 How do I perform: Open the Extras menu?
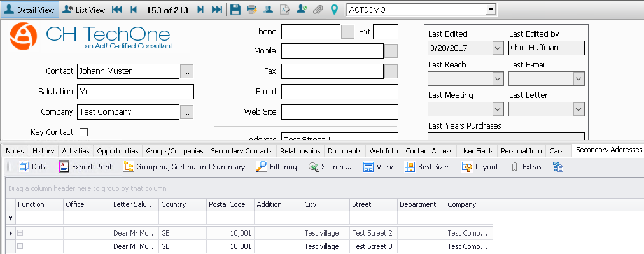526,167
